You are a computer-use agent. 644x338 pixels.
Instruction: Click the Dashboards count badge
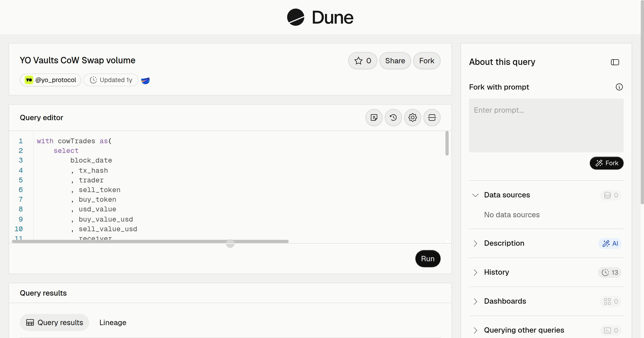click(611, 301)
